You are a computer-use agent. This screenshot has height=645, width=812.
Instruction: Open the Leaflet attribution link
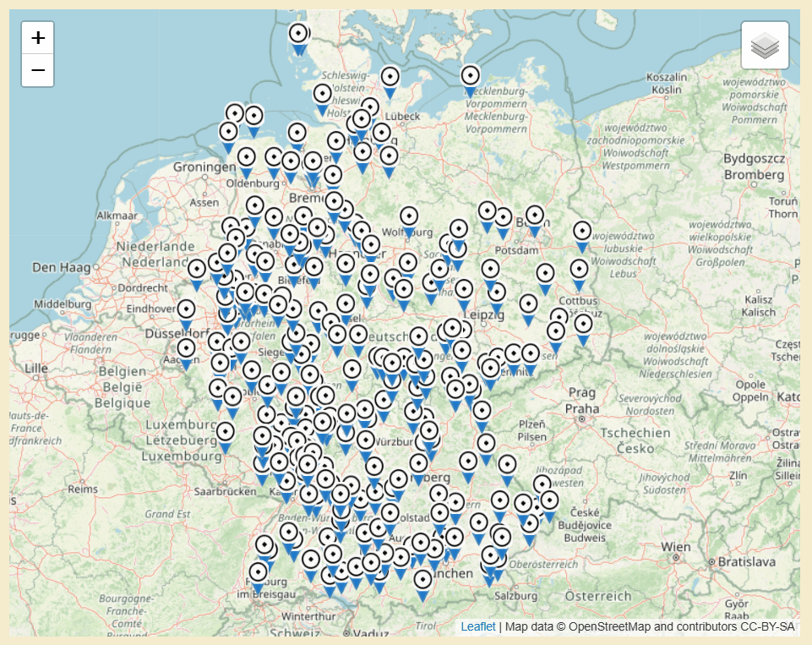478,626
